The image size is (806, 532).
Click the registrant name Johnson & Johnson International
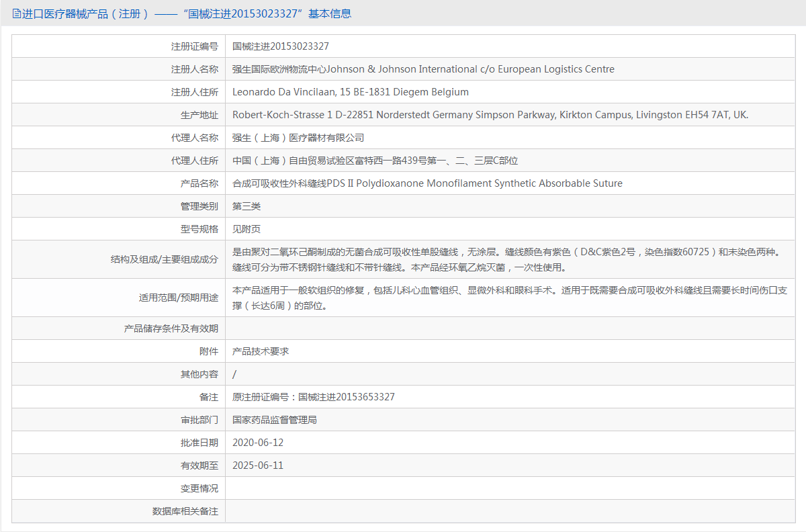click(423, 69)
